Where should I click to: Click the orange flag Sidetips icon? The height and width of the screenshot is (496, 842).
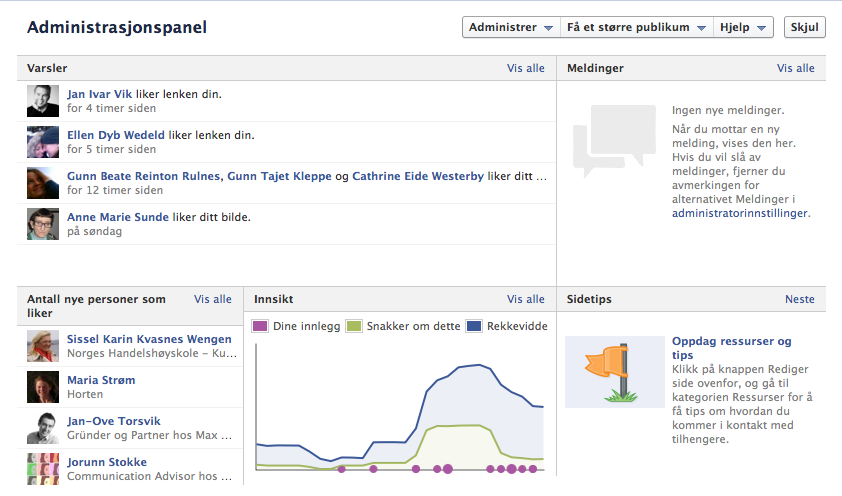coord(614,372)
